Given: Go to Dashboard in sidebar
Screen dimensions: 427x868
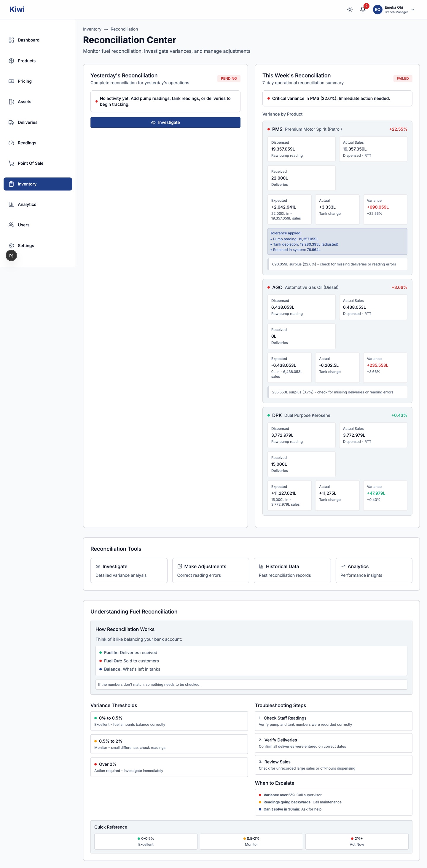Looking at the screenshot, I should (x=38, y=40).
